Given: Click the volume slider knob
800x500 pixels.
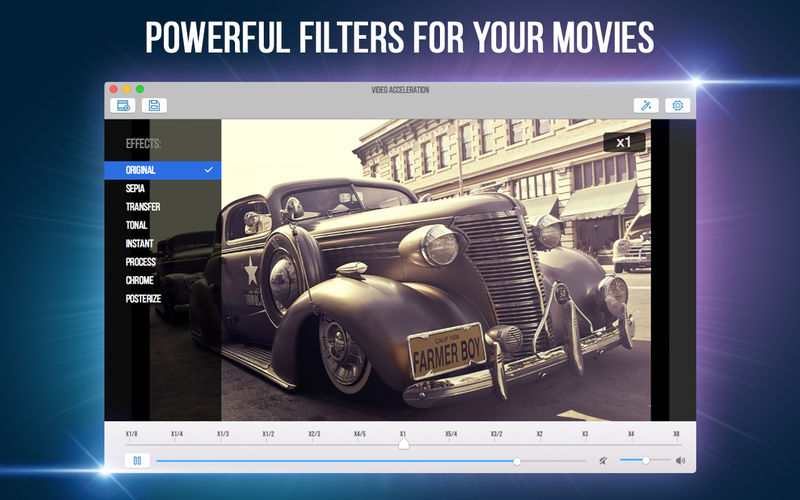Looking at the screenshot, I should [x=646, y=460].
